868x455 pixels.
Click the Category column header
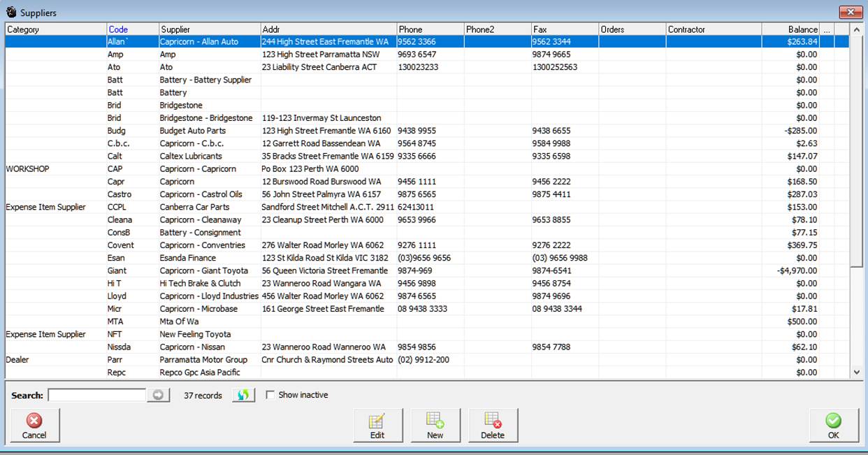[x=55, y=29]
